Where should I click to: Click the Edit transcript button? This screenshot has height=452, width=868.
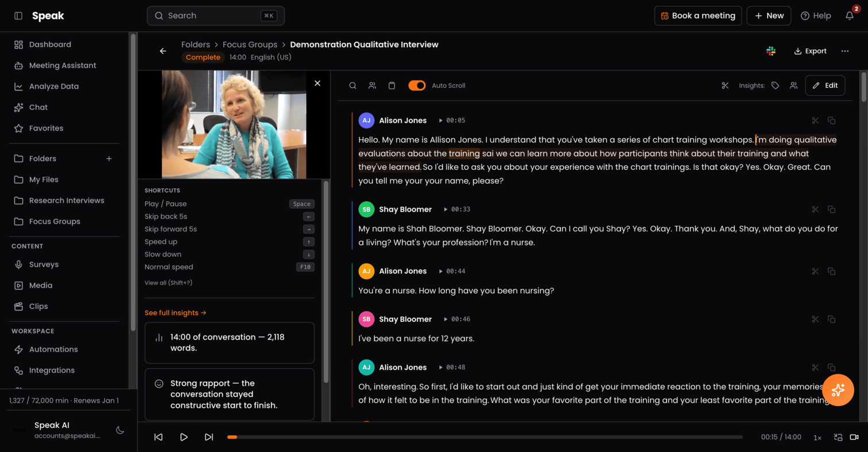coord(825,85)
